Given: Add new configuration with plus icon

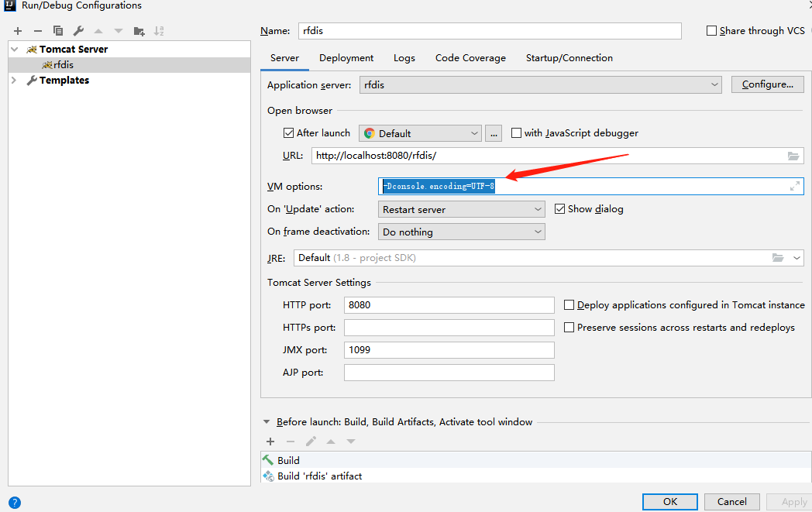Looking at the screenshot, I should tap(18, 31).
